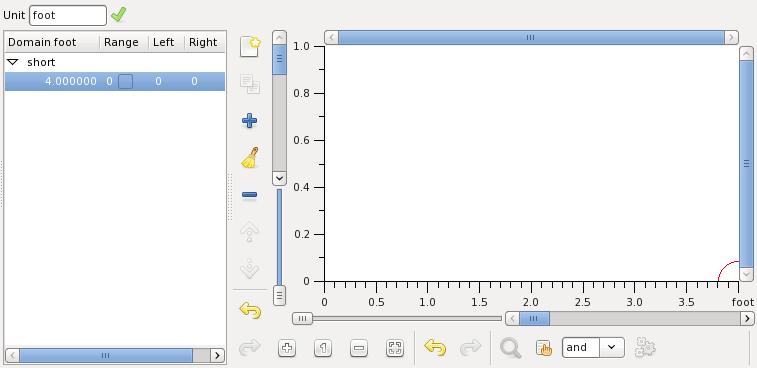
Task: Click the vertical zoom slider handle left of the plot
Action: tap(280, 295)
